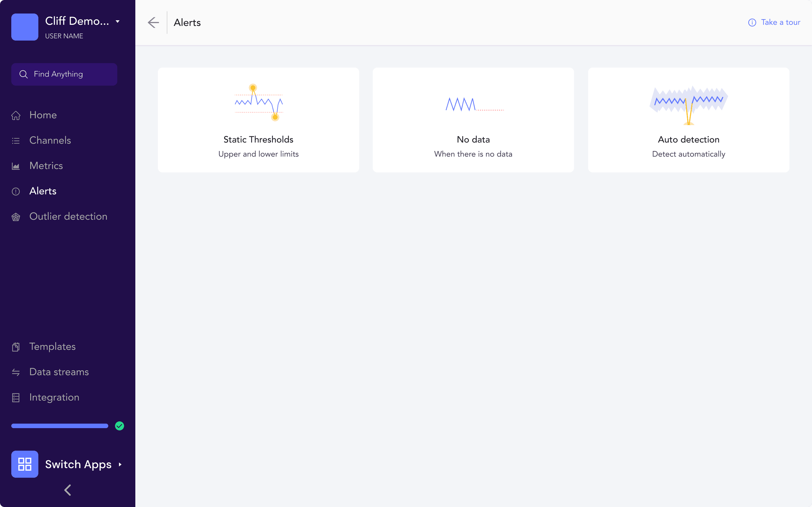Click the blue progress bar

tap(60, 426)
